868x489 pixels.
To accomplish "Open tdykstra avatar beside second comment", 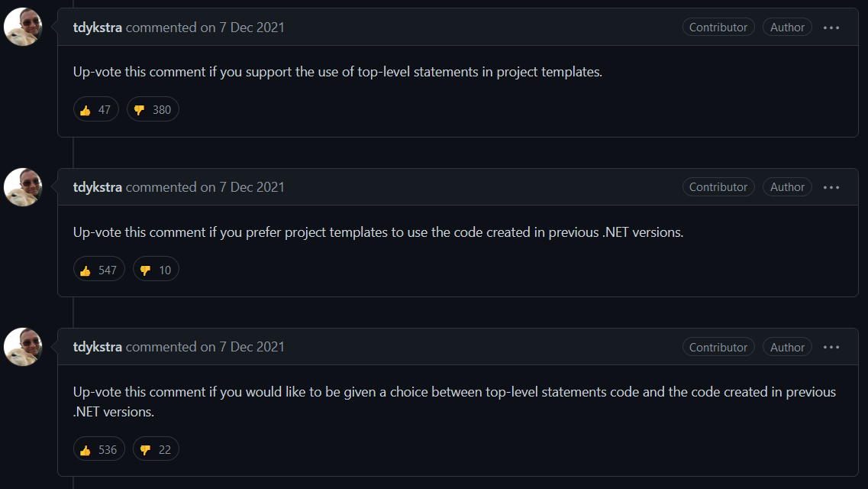I will point(23,187).
